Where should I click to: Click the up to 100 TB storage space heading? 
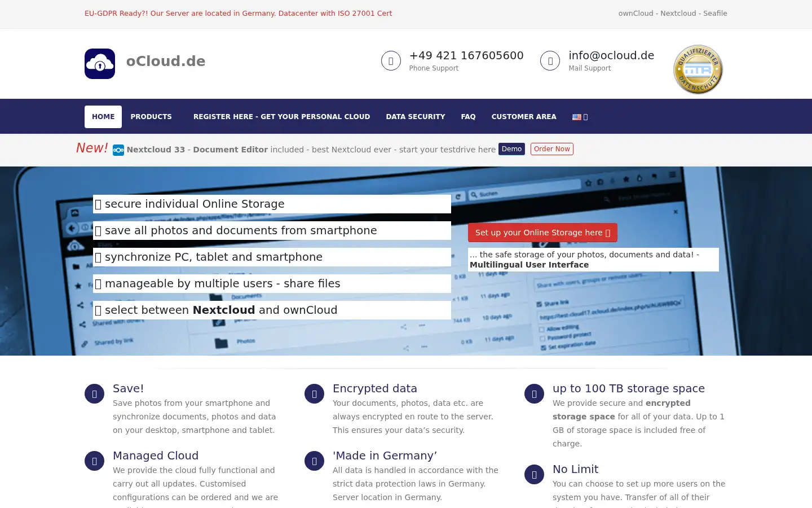(629, 388)
